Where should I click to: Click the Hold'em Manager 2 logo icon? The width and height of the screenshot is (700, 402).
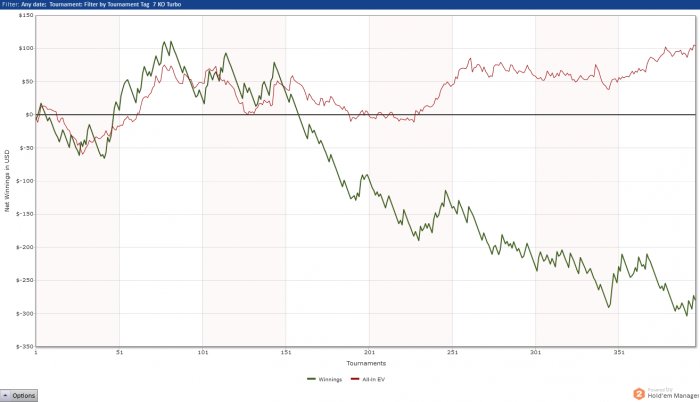point(639,394)
